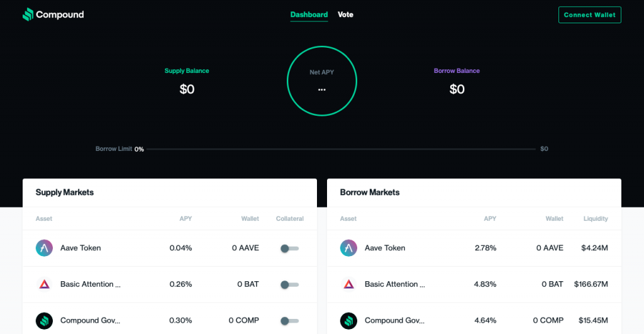Click 0 BAT wallet in Supply Markets
Screen dimensions: 644x334
pos(248,284)
